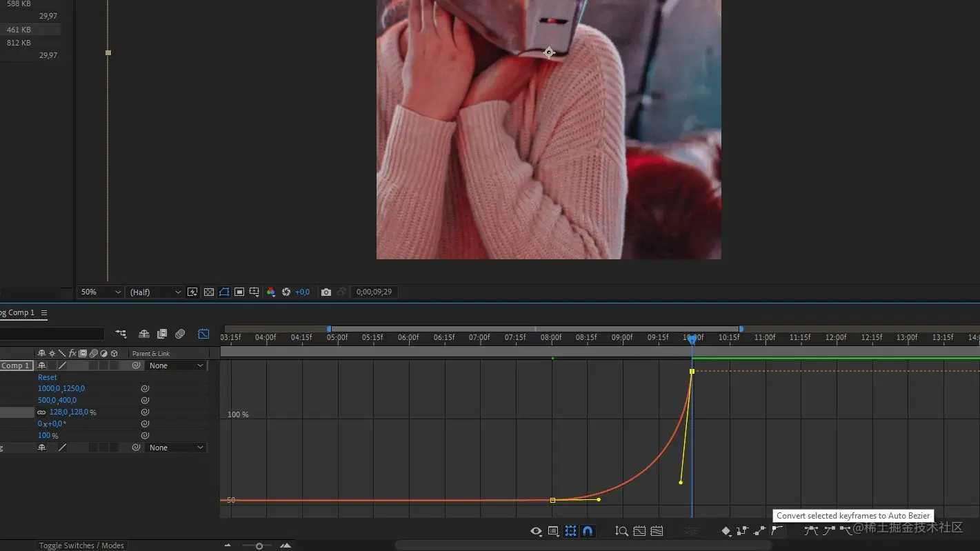980x551 pixels.
Task: Click the timeline zoom slider handle
Action: click(x=259, y=545)
